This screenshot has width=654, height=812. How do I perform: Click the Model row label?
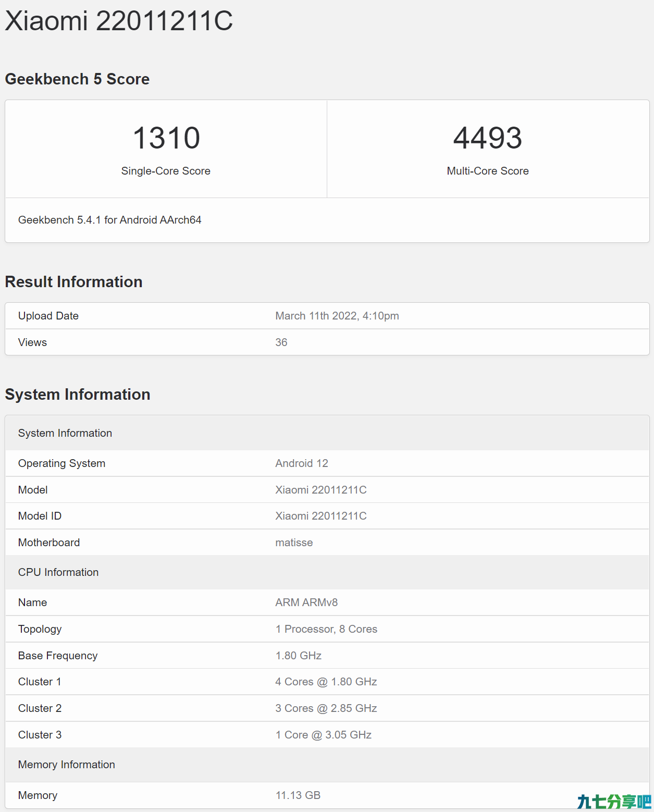pos(33,490)
